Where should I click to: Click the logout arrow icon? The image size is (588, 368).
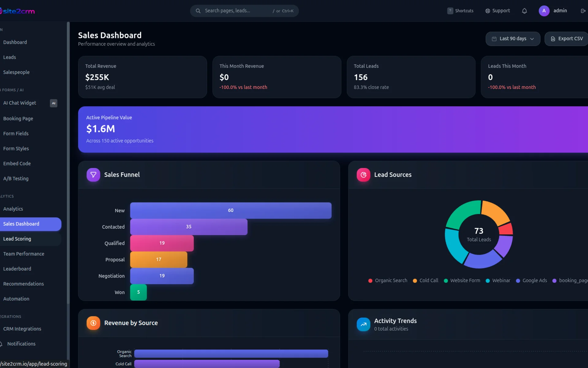tap(583, 11)
